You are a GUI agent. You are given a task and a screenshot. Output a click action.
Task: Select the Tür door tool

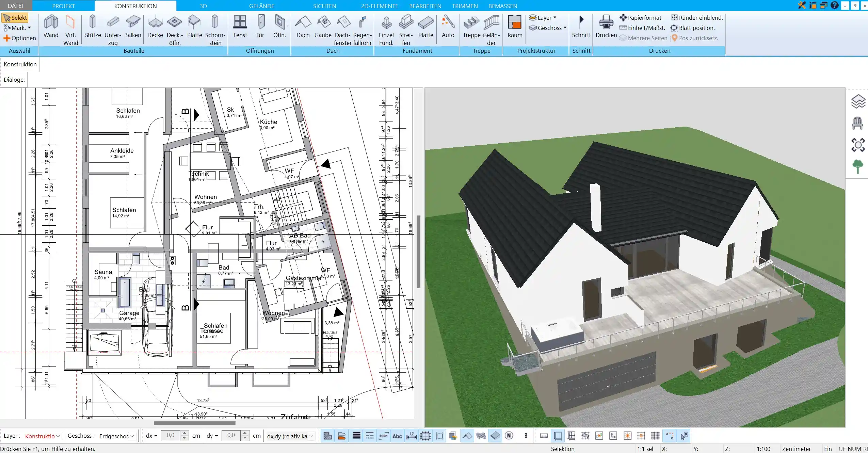coord(260,26)
